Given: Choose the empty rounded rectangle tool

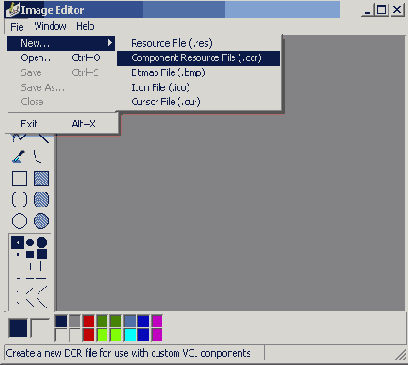Looking at the screenshot, I should (x=19, y=199).
